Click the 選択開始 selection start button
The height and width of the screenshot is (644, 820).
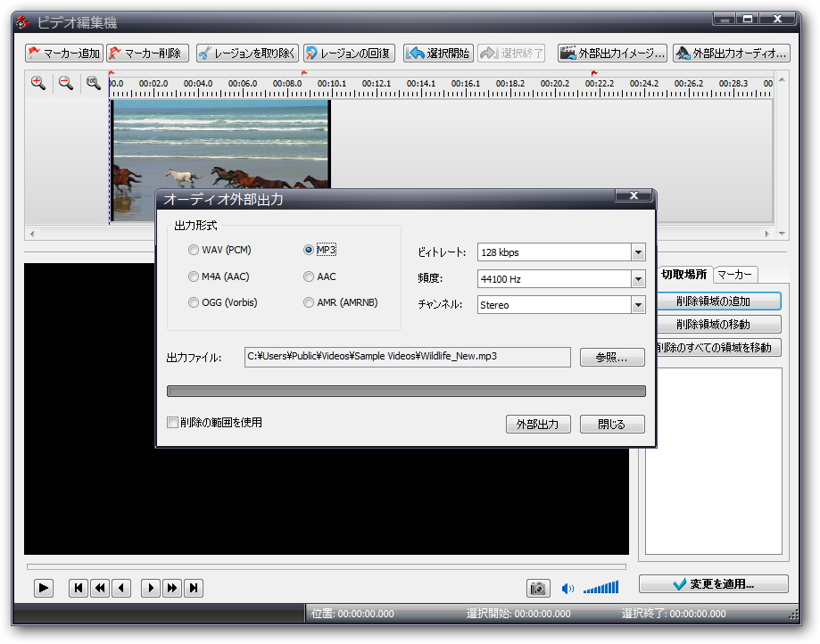click(x=438, y=53)
